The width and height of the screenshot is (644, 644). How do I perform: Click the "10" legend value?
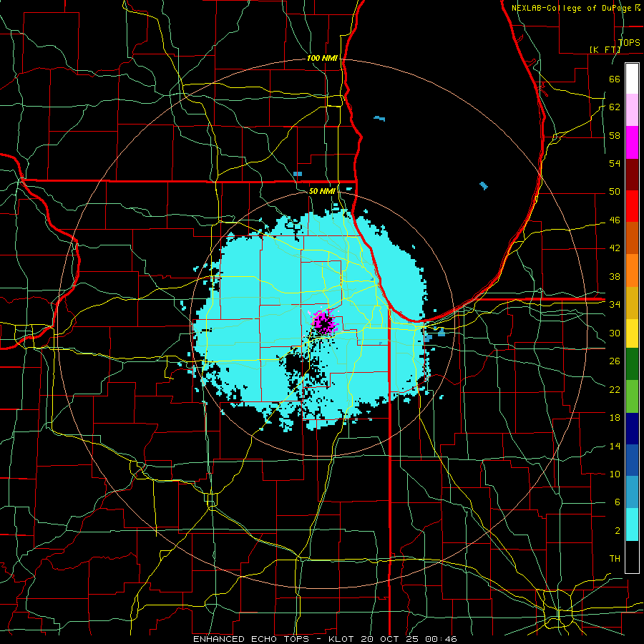click(x=615, y=474)
